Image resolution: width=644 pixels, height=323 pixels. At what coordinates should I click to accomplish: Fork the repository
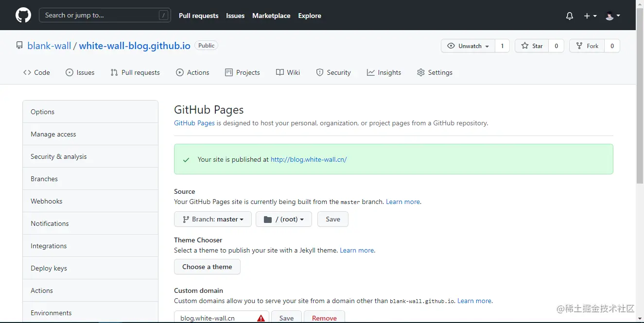pyautogui.click(x=587, y=46)
